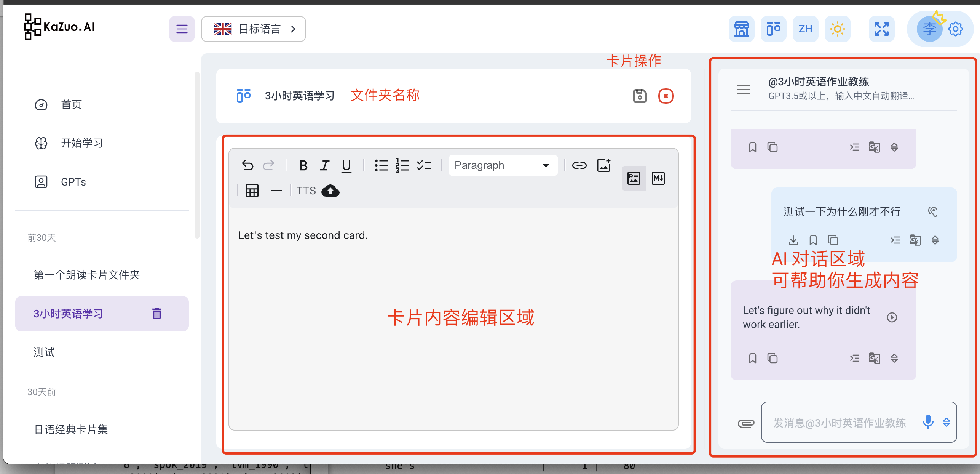Toggle bold formatting
This screenshot has height=474, width=980.
pos(303,165)
